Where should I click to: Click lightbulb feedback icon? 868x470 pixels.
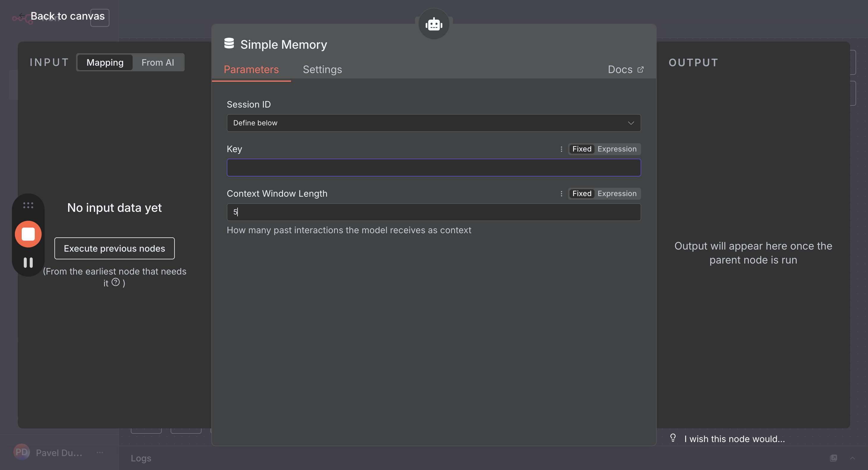tap(673, 438)
